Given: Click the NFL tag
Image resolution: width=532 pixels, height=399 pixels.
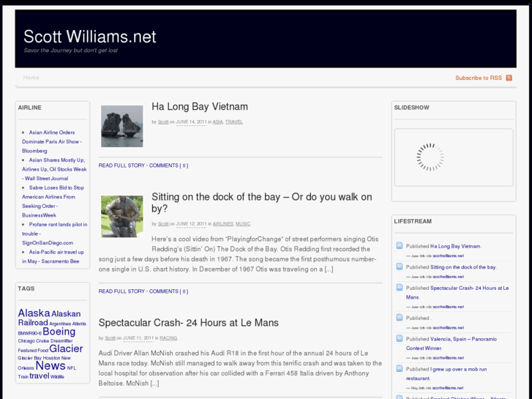Looking at the screenshot, I should pyautogui.click(x=72, y=368).
